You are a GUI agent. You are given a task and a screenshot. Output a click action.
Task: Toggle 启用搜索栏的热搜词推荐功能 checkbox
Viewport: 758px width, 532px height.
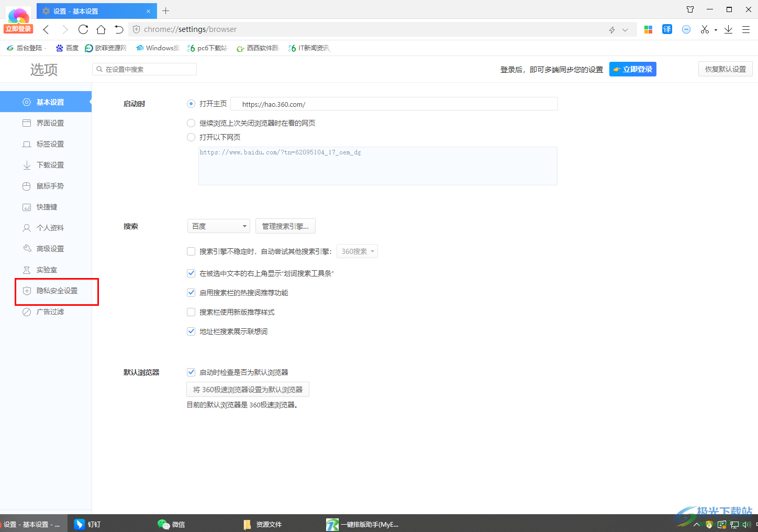[191, 293]
